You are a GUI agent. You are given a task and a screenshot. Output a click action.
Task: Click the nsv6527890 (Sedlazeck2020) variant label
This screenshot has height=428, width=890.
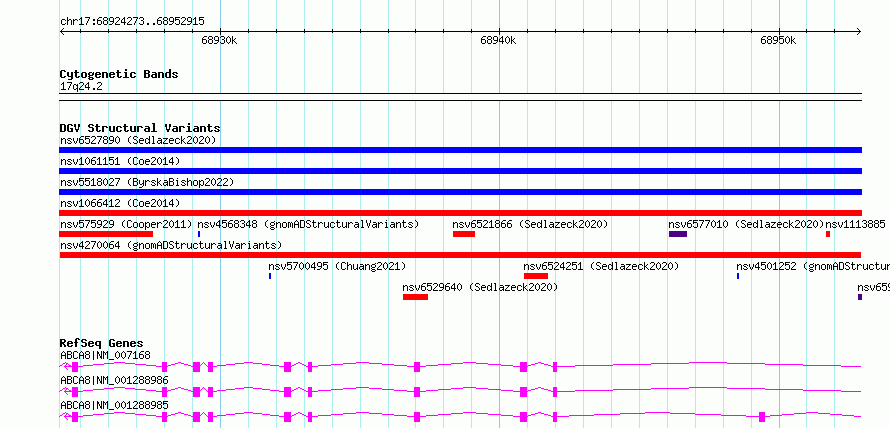tap(138, 140)
